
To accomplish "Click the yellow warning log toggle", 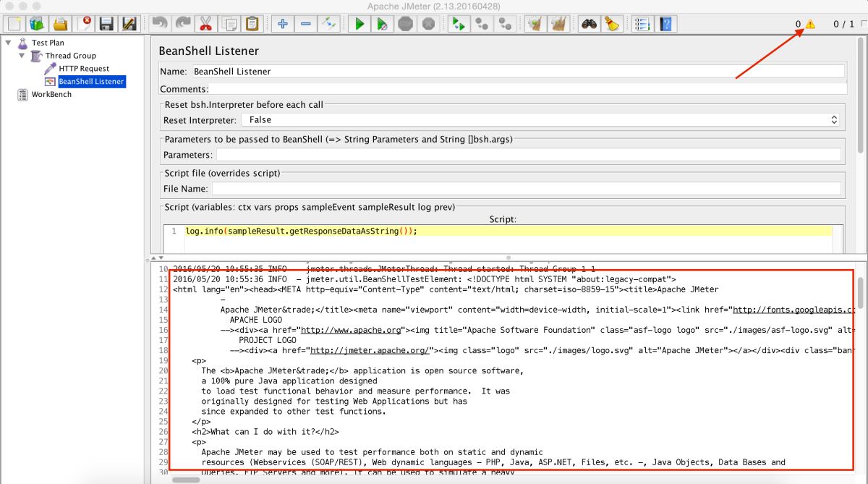I will pyautogui.click(x=810, y=24).
